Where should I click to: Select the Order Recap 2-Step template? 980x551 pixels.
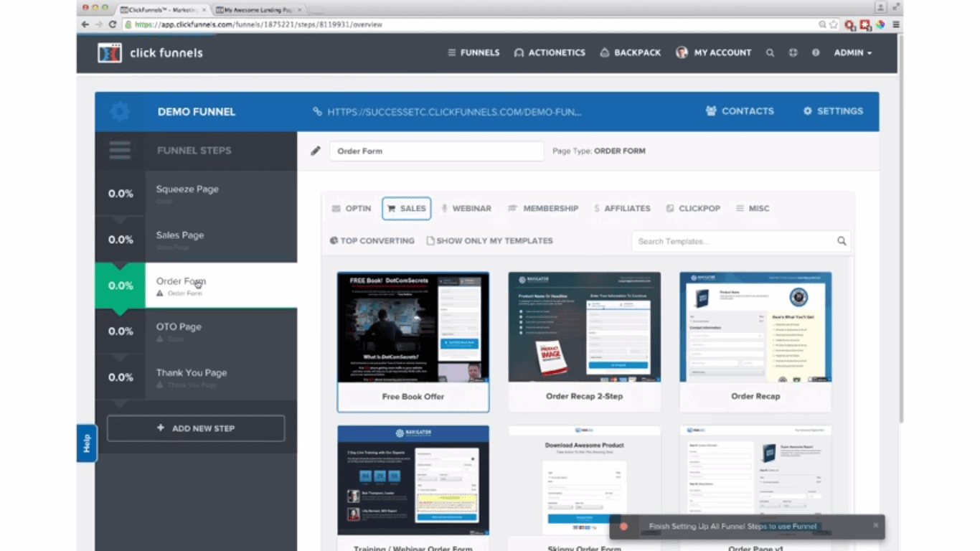pos(585,342)
